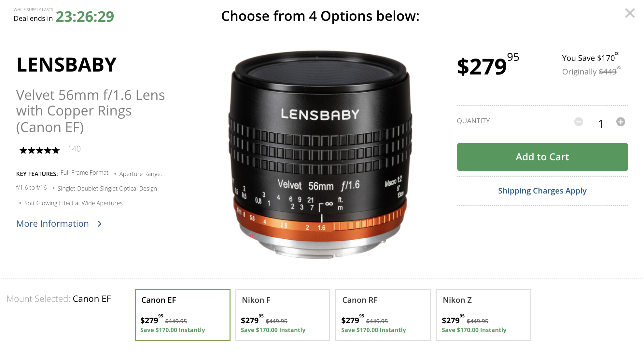Click the chevron beside More Information
Viewport: 644px width, 361px height.
click(100, 224)
